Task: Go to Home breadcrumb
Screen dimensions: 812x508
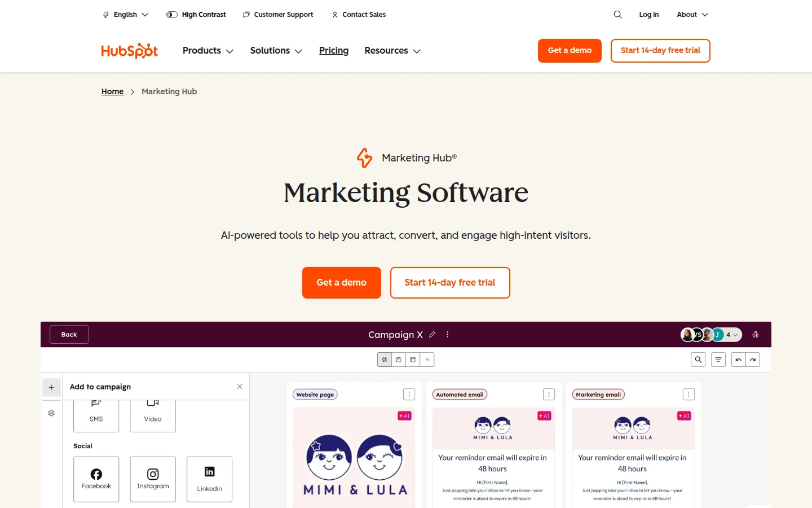Action: [x=112, y=91]
